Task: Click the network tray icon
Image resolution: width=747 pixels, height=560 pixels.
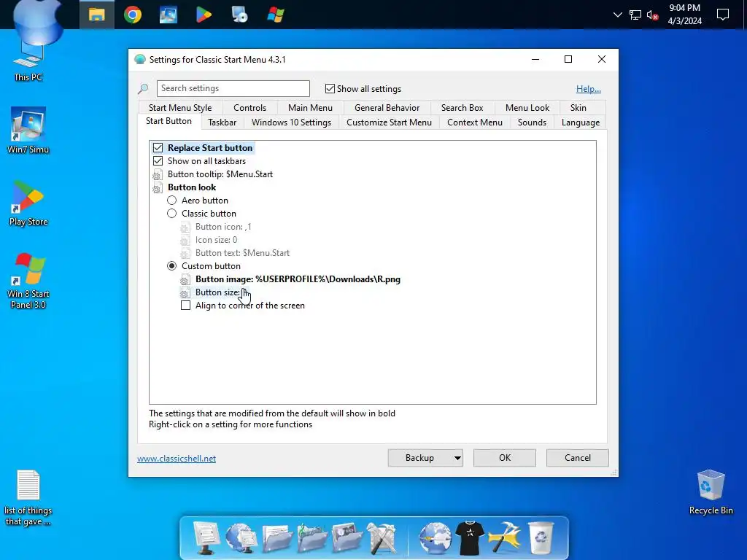Action: pos(635,15)
